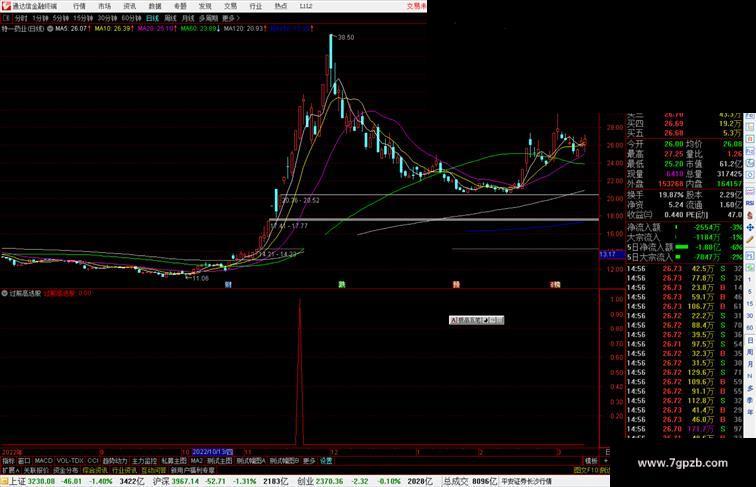Select the 周线 weekly period
Viewport: 756px width, 487px height.
[x=170, y=18]
